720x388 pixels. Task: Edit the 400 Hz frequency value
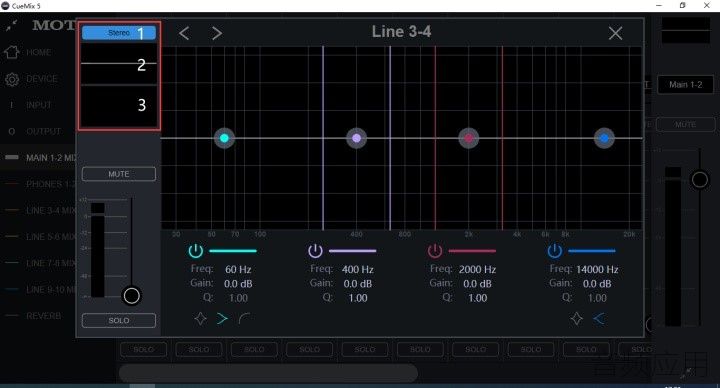(x=358, y=270)
